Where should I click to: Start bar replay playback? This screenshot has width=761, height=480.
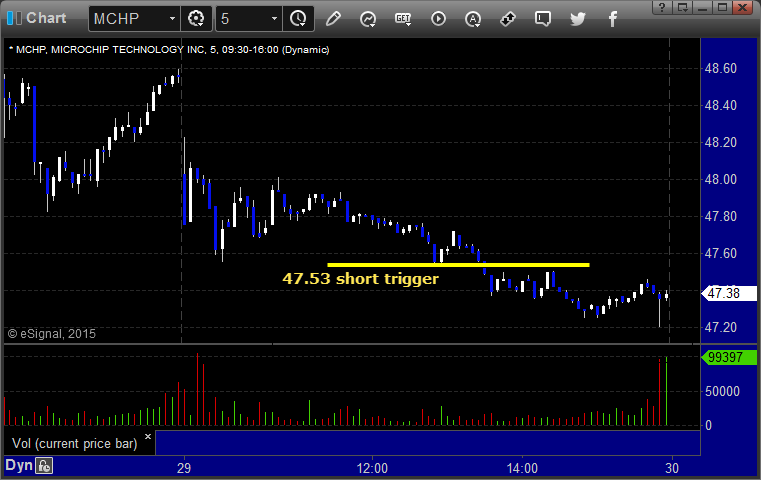pyautogui.click(x=438, y=19)
